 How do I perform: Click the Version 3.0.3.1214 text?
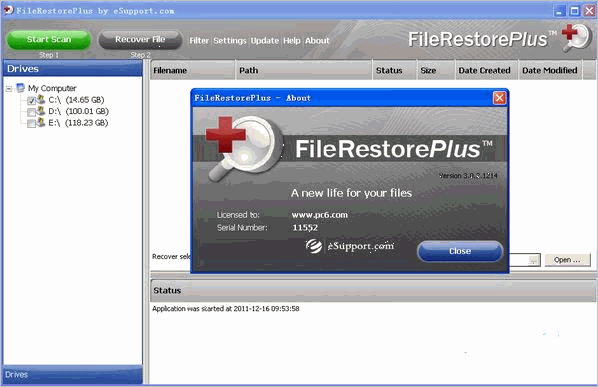[468, 176]
